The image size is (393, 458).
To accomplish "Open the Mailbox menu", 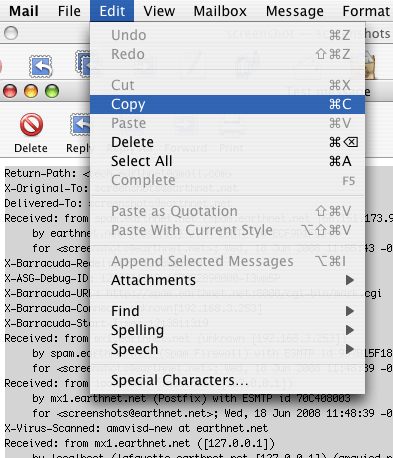I will click(220, 11).
